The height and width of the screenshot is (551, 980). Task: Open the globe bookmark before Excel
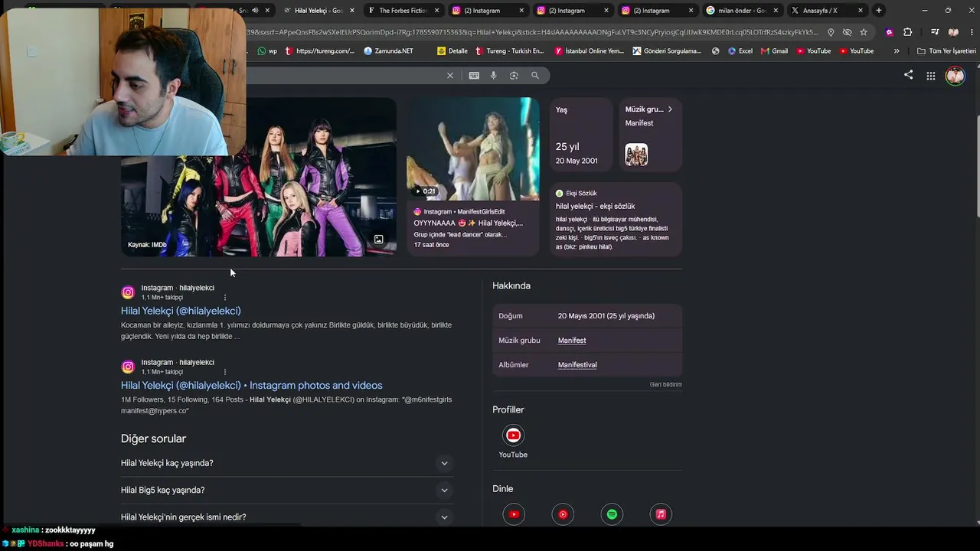pos(716,51)
